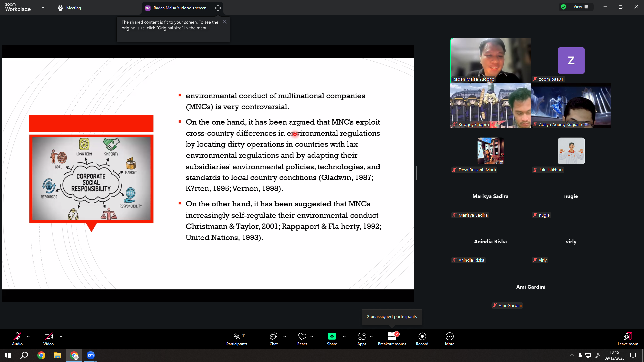
Task: Select the Marisya Sadira participant tile
Action: 490,196
